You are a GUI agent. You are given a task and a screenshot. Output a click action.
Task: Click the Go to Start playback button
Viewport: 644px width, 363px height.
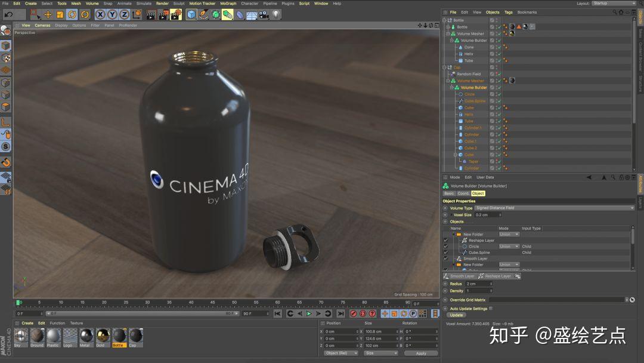point(278,313)
